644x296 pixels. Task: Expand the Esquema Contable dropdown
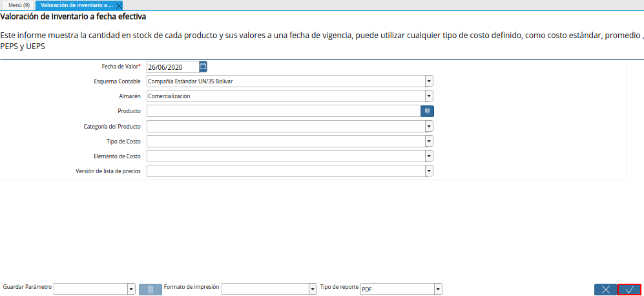click(x=429, y=81)
